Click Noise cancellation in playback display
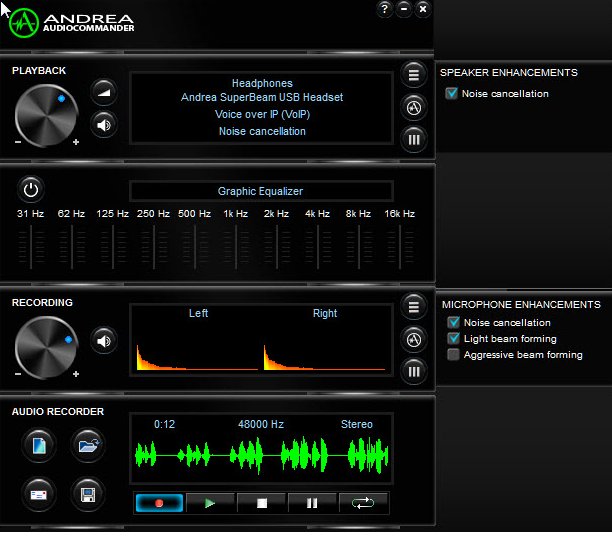Image resolution: width=612 pixels, height=542 pixels. click(262, 131)
